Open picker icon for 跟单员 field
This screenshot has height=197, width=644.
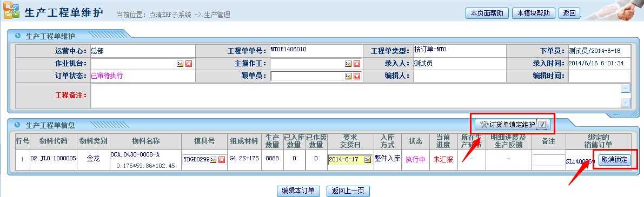[x=348, y=76]
